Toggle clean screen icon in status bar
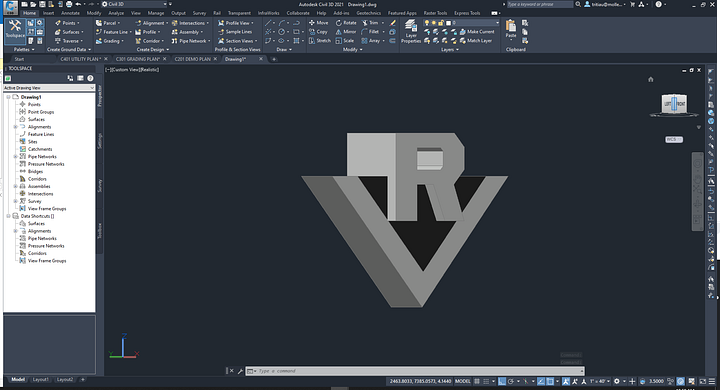The width and height of the screenshot is (720, 390). click(703, 381)
